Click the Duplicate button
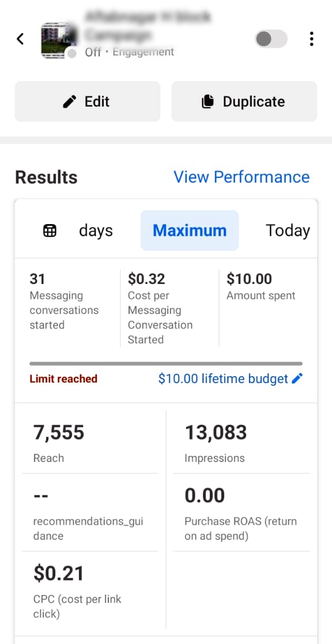Image resolution: width=332 pixels, height=644 pixels. [x=244, y=101]
